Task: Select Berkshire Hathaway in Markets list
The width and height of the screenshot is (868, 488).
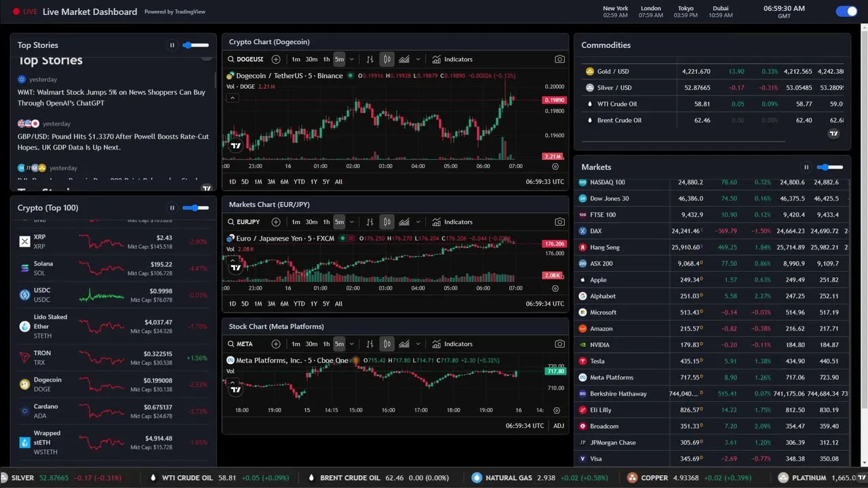Action: click(x=711, y=394)
